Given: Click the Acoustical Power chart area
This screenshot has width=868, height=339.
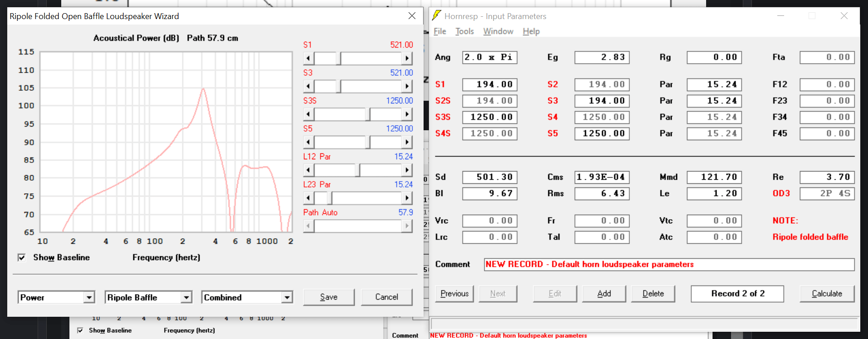Looking at the screenshot, I should 166,142.
